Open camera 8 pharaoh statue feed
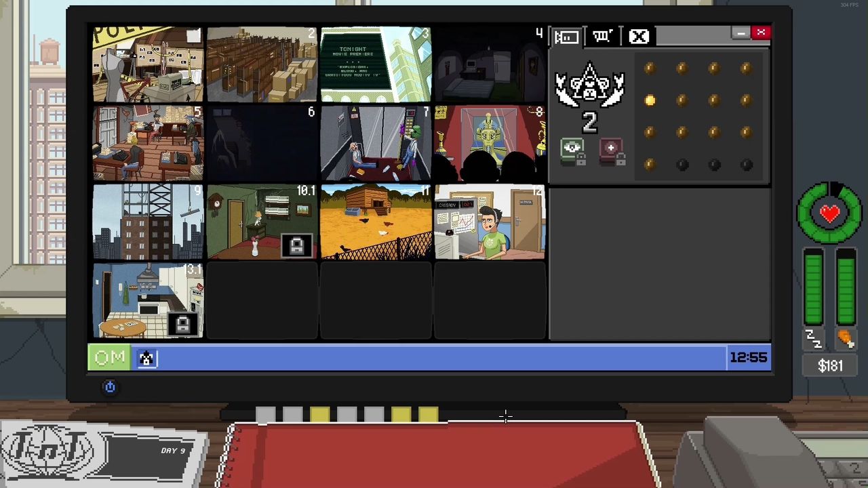This screenshot has height=488, width=868. pos(489,143)
